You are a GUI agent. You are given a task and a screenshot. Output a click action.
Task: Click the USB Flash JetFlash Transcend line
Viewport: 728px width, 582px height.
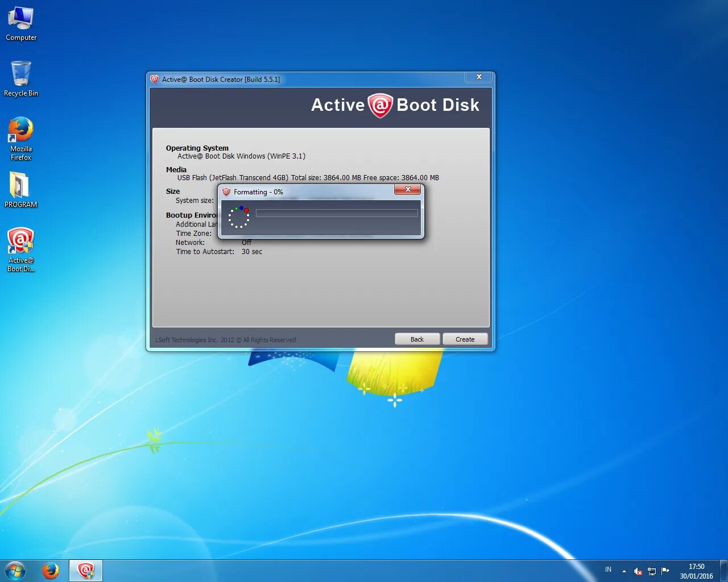(308, 178)
